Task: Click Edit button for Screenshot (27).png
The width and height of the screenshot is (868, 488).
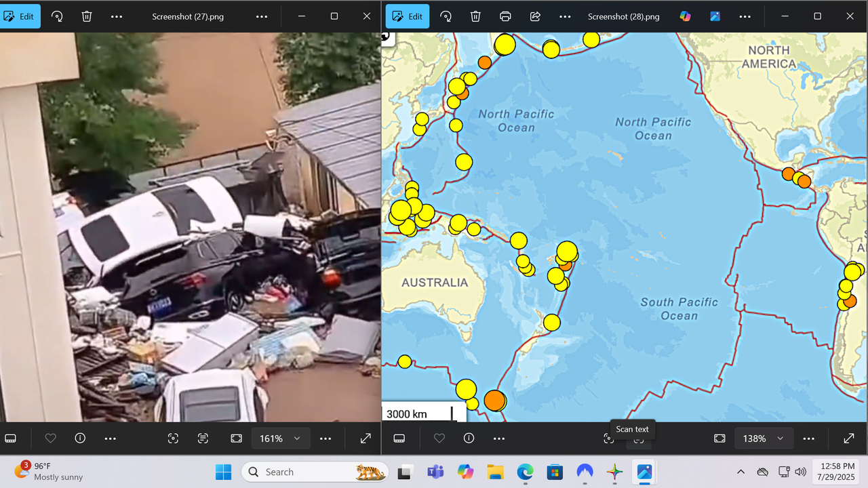Action: 20,16
